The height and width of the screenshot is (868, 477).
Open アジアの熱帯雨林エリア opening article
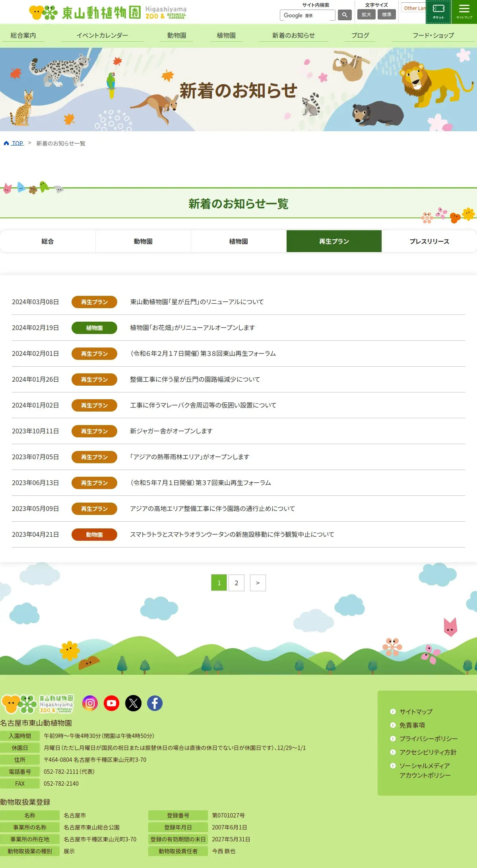190,457
